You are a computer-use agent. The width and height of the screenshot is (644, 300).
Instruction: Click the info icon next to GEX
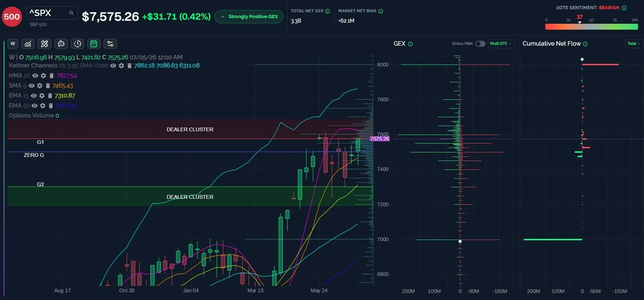coord(411,44)
